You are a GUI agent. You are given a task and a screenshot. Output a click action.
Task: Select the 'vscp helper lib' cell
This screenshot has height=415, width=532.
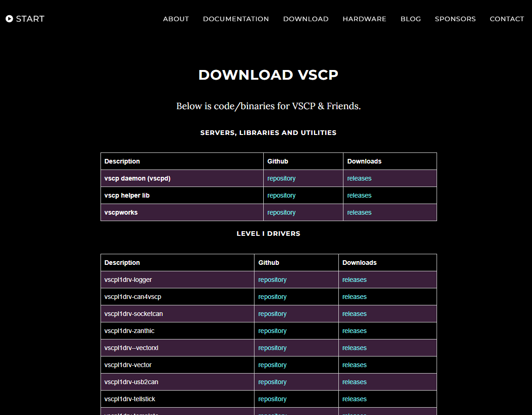182,195
